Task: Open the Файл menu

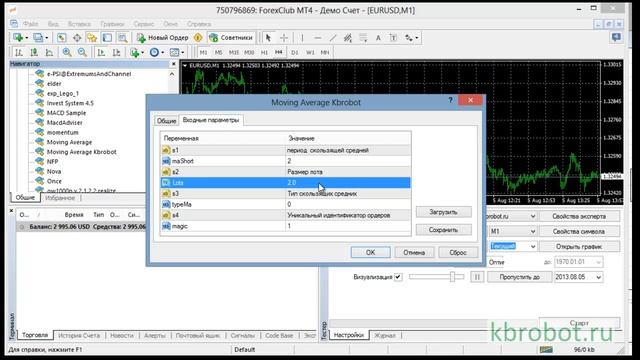Action: (31, 24)
